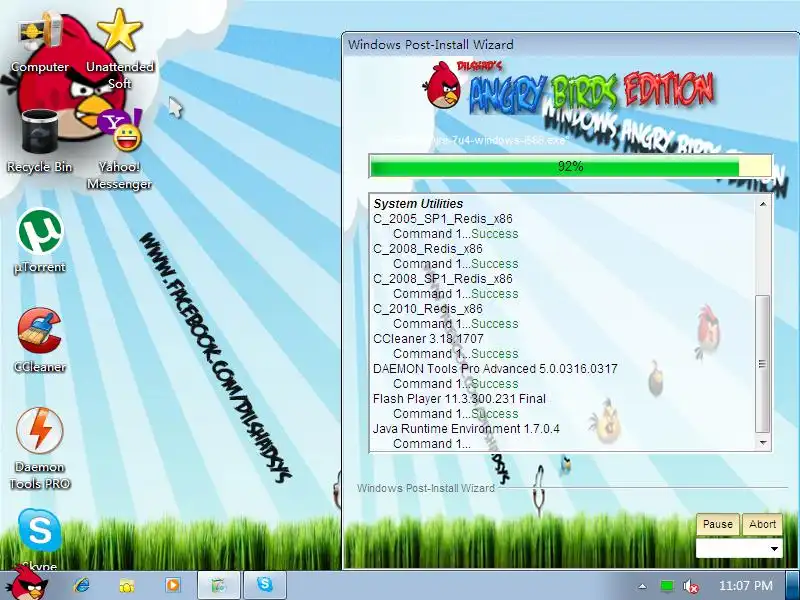The width and height of the screenshot is (800, 600).
Task: Launch Yahoo! Messenger from desktop
Action: 120,151
